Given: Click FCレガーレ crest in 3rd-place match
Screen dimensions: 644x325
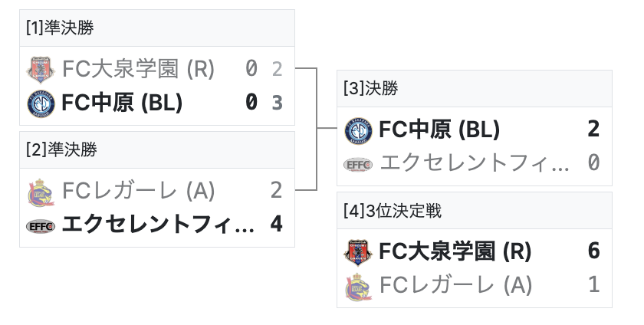Looking at the screenshot, I should coord(358,285).
